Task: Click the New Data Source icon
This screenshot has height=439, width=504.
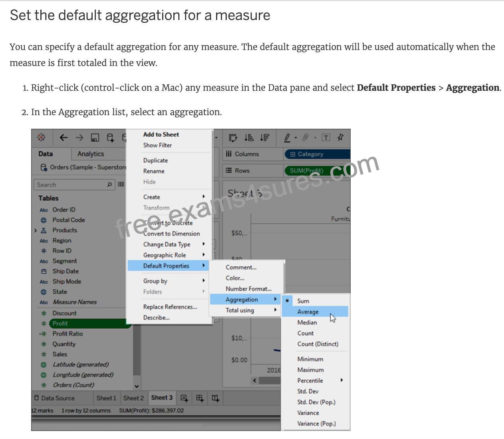Action: pos(110,138)
